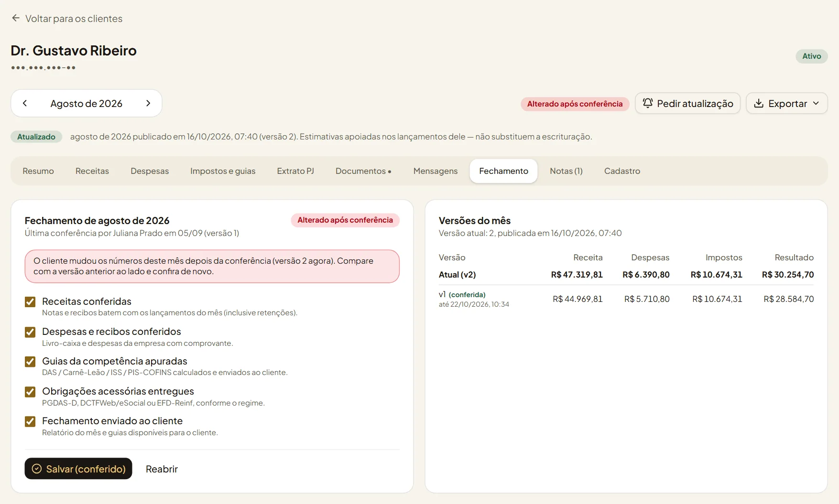This screenshot has height=504, width=839.
Task: Click the header Alterado após conferência badge
Action: pyautogui.click(x=575, y=104)
